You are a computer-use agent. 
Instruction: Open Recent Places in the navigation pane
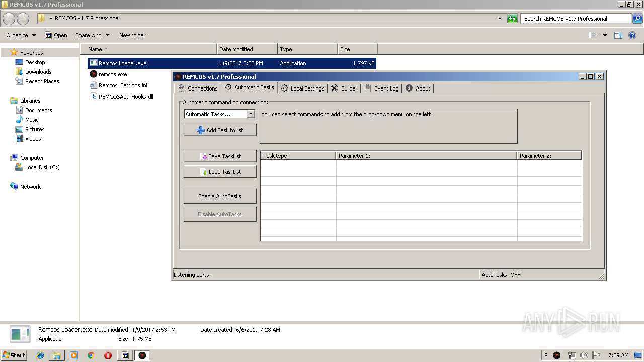[42, 81]
